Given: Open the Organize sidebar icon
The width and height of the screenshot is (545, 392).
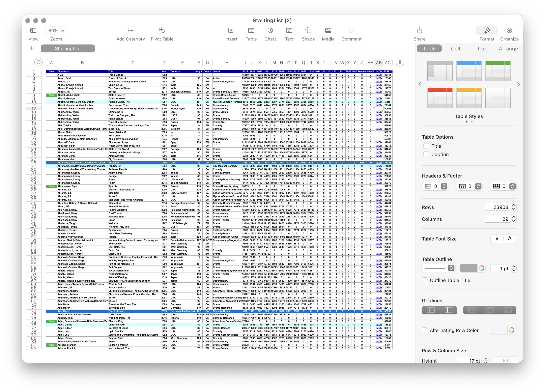Looking at the screenshot, I should tap(509, 31).
